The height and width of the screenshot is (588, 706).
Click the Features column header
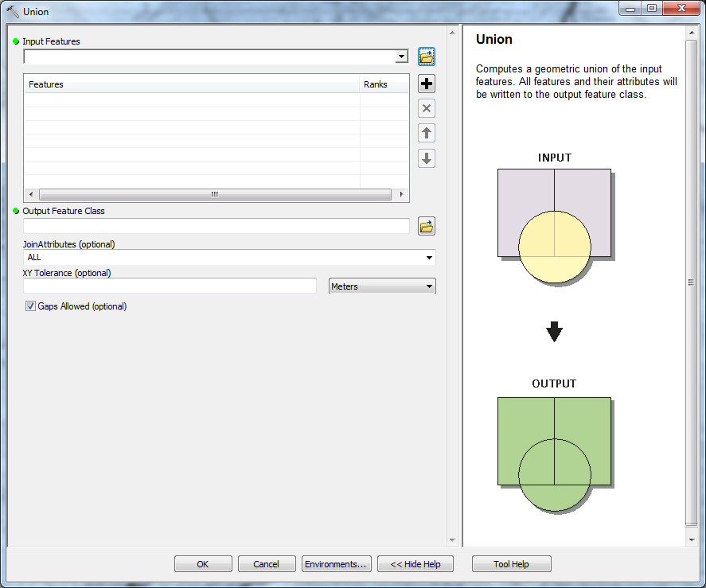(x=191, y=84)
